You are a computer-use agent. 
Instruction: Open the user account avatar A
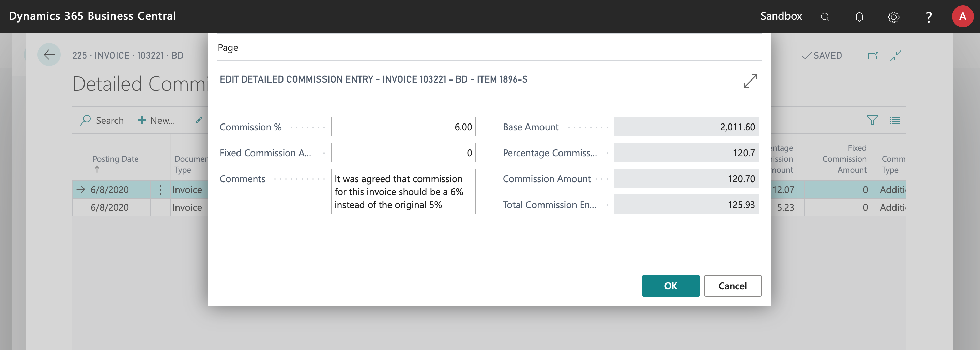[x=963, y=16]
